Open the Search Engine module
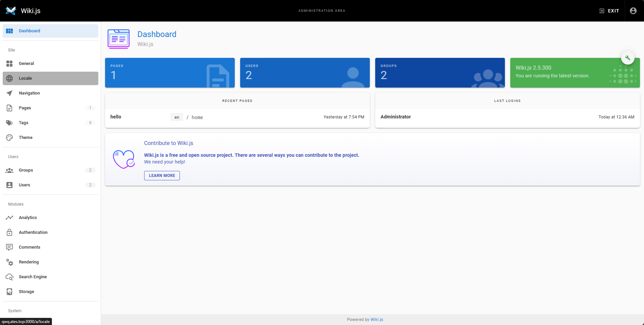This screenshot has height=325, width=644. (x=51, y=277)
